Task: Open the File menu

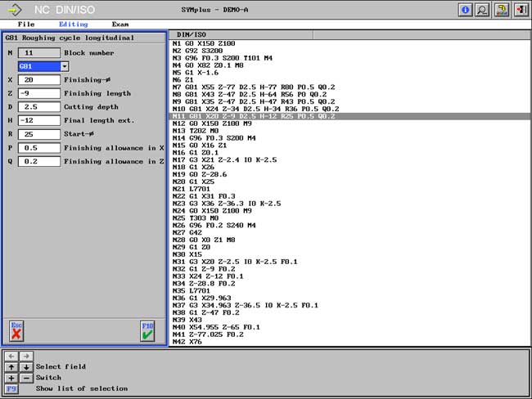Action: pyautogui.click(x=26, y=24)
